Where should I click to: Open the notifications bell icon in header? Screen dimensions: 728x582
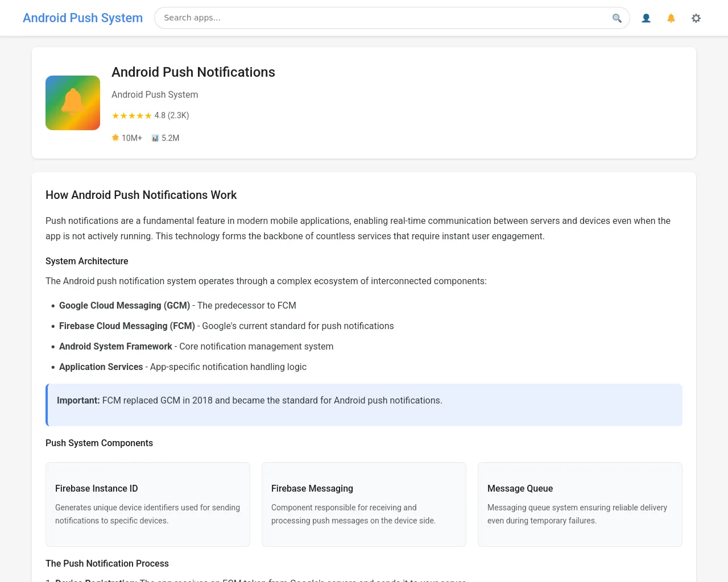click(x=671, y=18)
